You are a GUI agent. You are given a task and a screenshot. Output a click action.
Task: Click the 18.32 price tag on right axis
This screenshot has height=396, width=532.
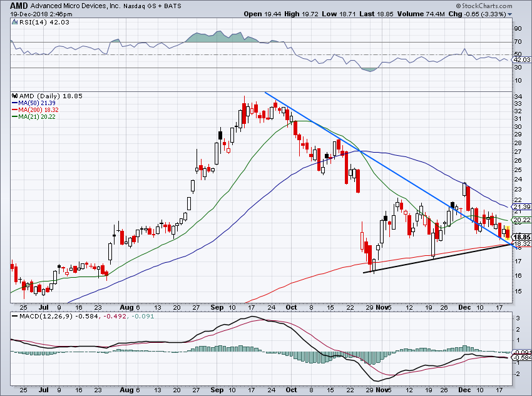tap(522, 244)
